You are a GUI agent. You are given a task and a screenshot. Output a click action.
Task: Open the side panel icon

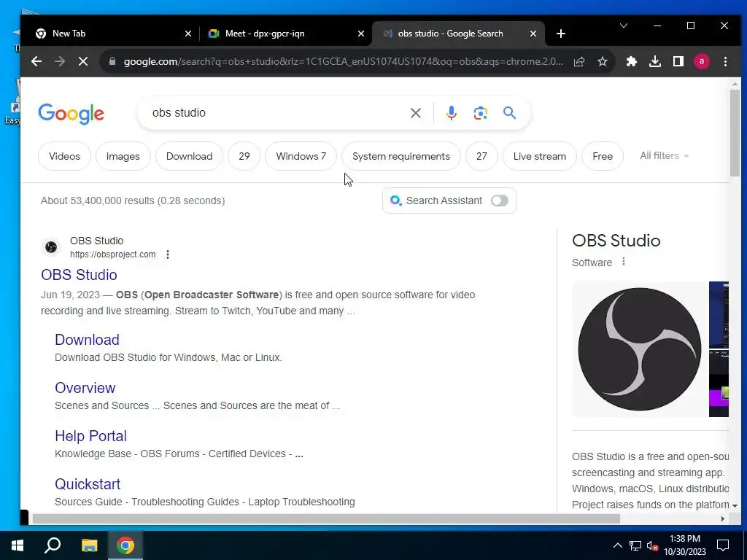tap(678, 61)
